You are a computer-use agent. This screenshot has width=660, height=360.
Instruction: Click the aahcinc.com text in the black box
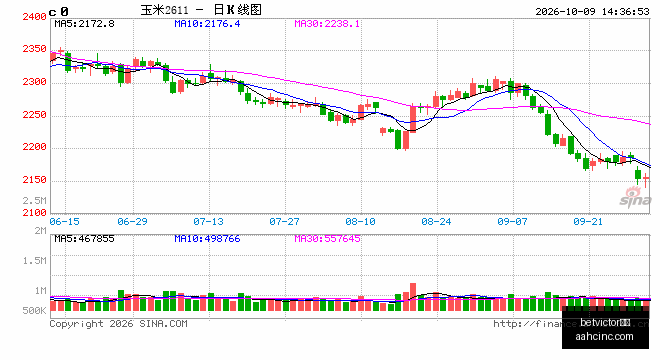pyautogui.click(x=604, y=336)
